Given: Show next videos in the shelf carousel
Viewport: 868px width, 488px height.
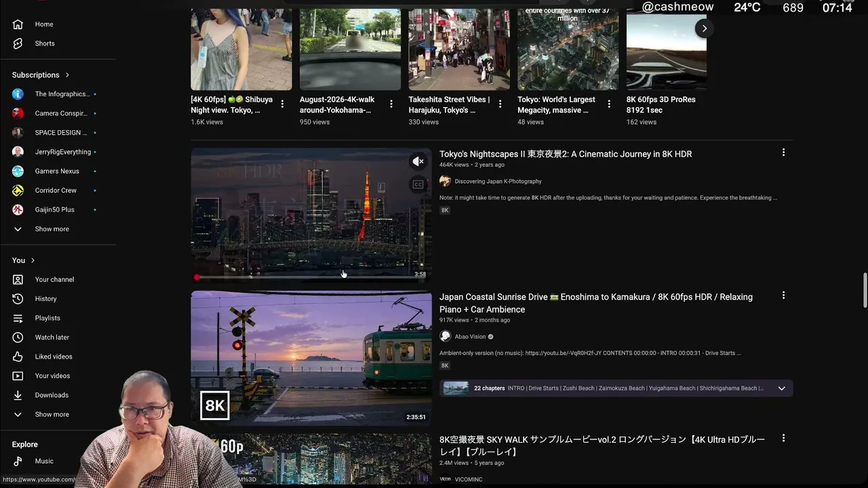Looking at the screenshot, I should tap(704, 28).
